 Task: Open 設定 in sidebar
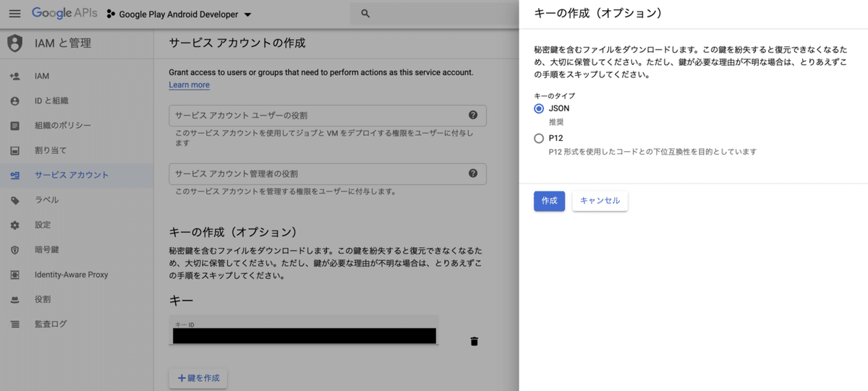[77, 225]
